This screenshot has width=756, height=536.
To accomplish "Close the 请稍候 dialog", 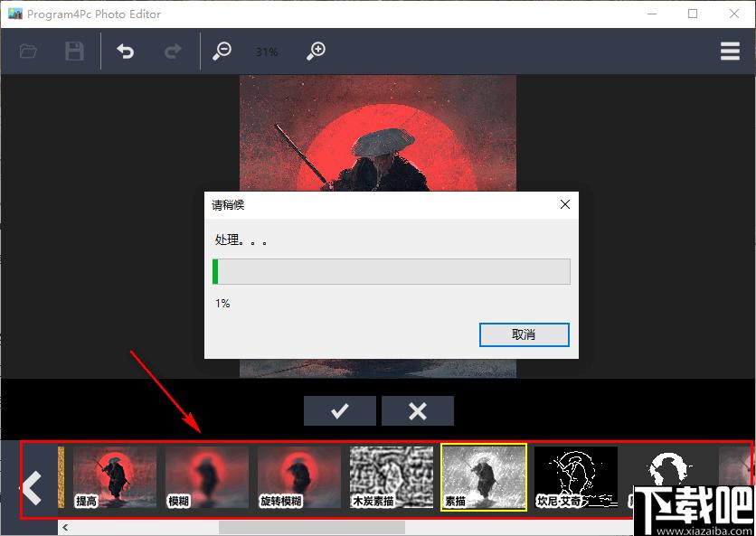I will [565, 204].
